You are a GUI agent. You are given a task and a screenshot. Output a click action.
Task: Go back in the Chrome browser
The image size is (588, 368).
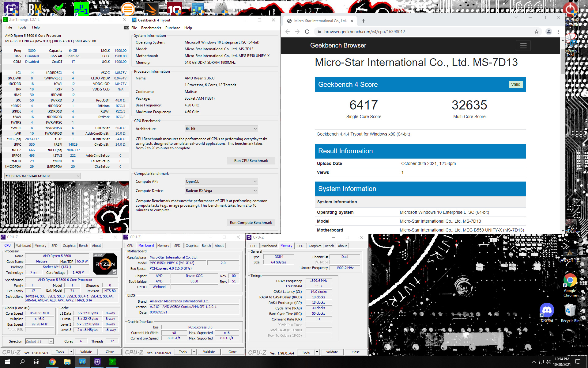(287, 32)
